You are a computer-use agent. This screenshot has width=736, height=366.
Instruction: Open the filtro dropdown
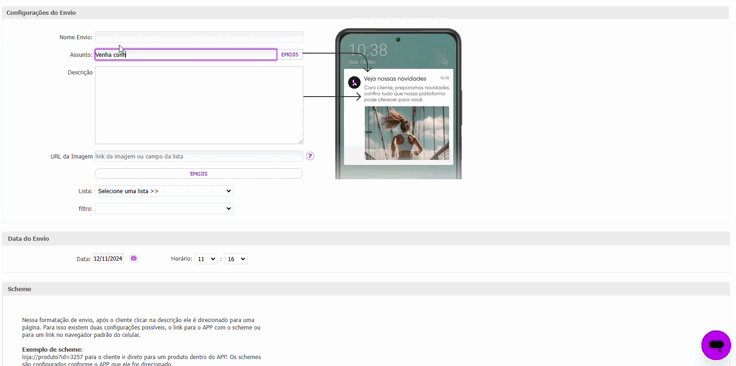point(164,208)
